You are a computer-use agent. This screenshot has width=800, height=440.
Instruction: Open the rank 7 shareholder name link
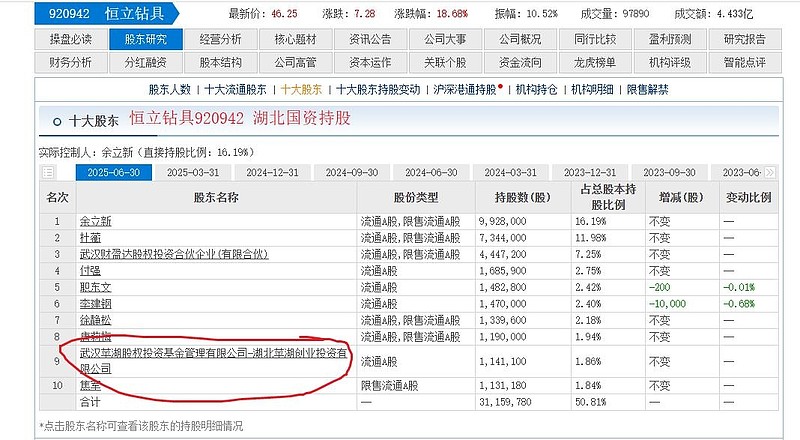click(x=95, y=320)
